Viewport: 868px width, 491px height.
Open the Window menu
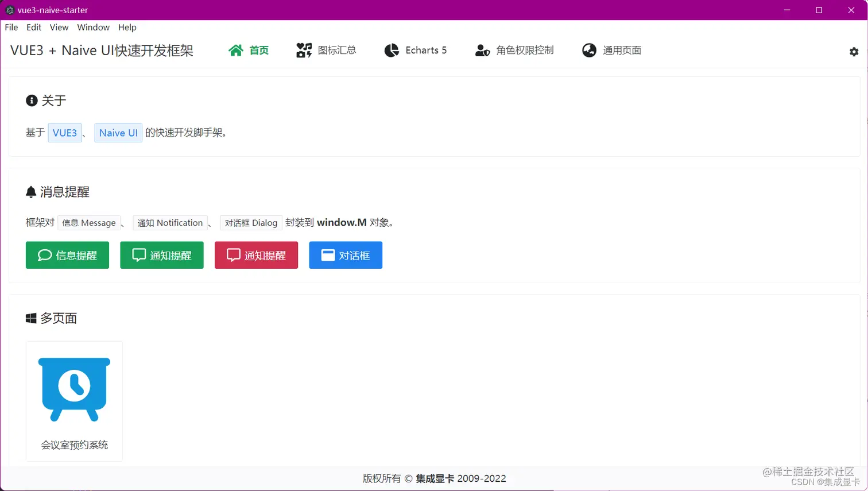coord(93,27)
